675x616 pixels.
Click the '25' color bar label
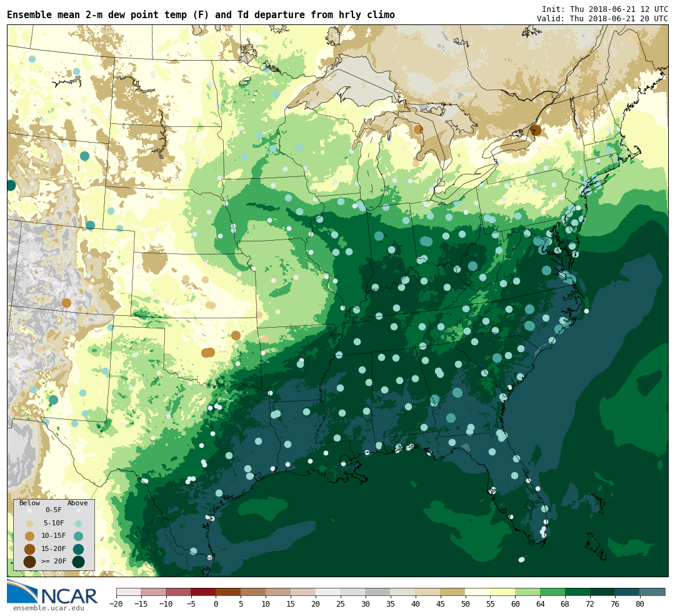[x=341, y=603]
